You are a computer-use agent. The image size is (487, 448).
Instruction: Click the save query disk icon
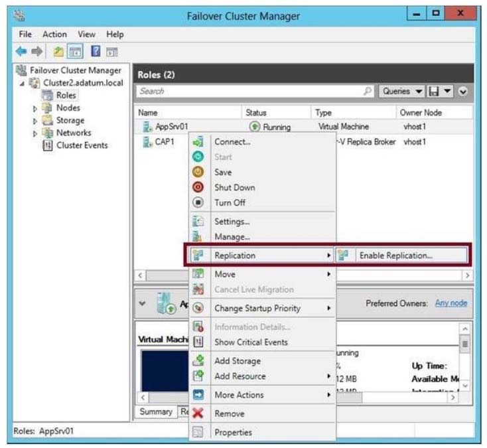[x=433, y=92]
